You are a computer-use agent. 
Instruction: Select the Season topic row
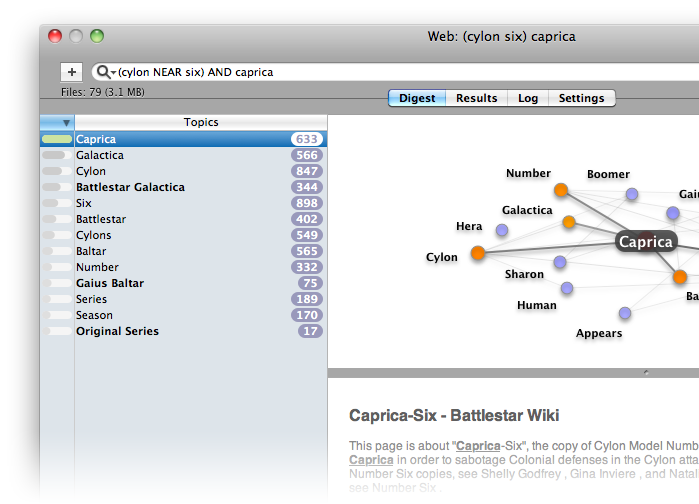coord(183,316)
